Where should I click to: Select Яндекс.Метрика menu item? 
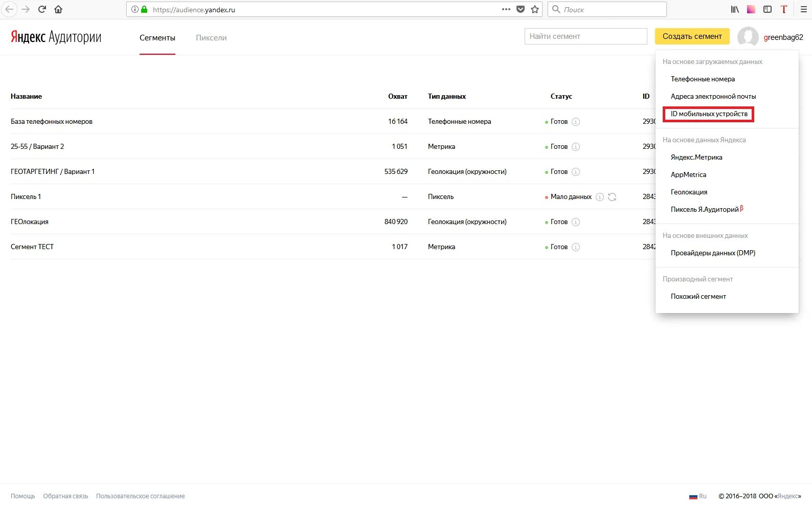pyautogui.click(x=696, y=157)
